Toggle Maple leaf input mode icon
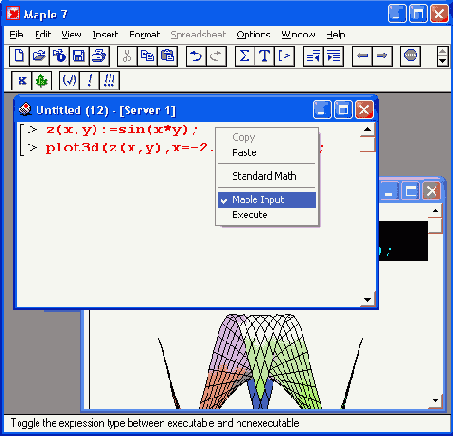This screenshot has width=453, height=436. point(42,81)
